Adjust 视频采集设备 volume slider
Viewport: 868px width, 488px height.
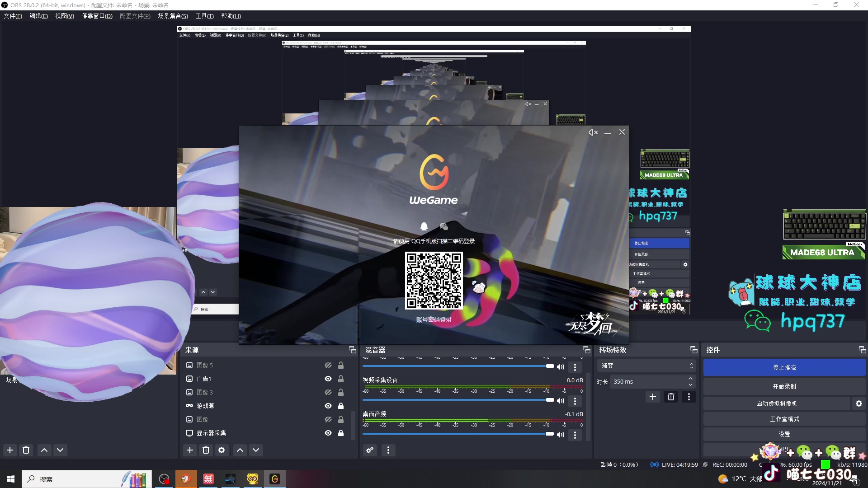tap(458, 400)
